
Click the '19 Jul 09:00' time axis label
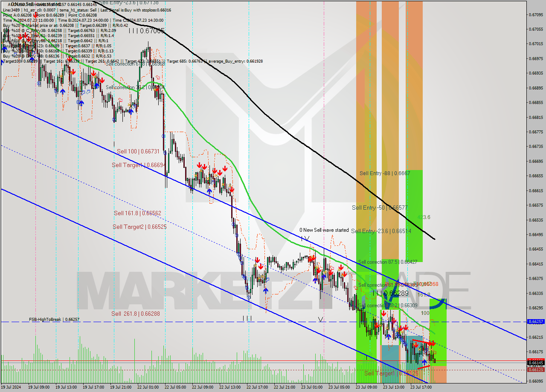click(x=39, y=387)
